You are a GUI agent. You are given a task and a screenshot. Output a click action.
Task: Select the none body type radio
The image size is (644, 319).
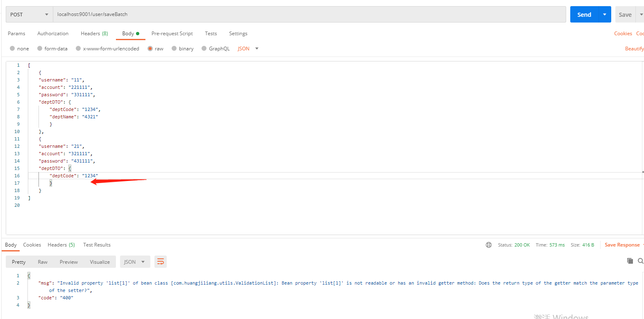(12, 48)
